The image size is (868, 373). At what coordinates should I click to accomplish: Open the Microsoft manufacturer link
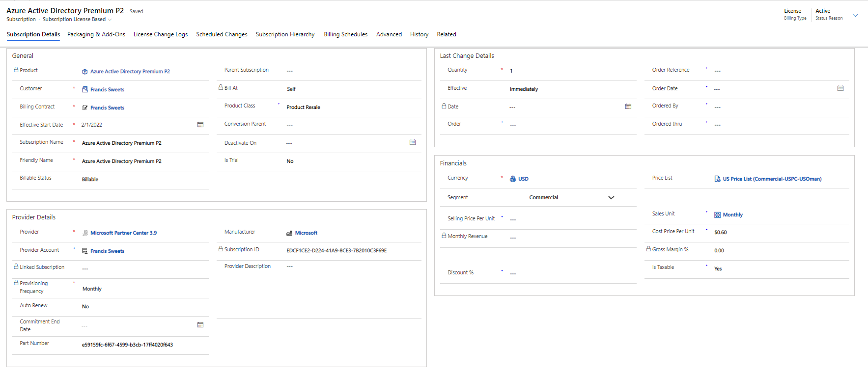(307, 233)
